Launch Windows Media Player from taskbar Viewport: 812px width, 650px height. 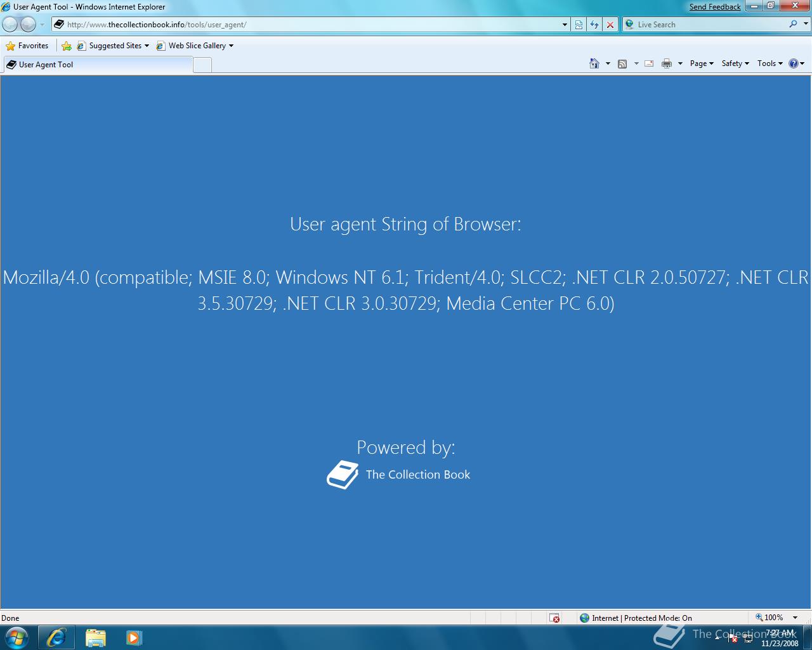point(134,637)
